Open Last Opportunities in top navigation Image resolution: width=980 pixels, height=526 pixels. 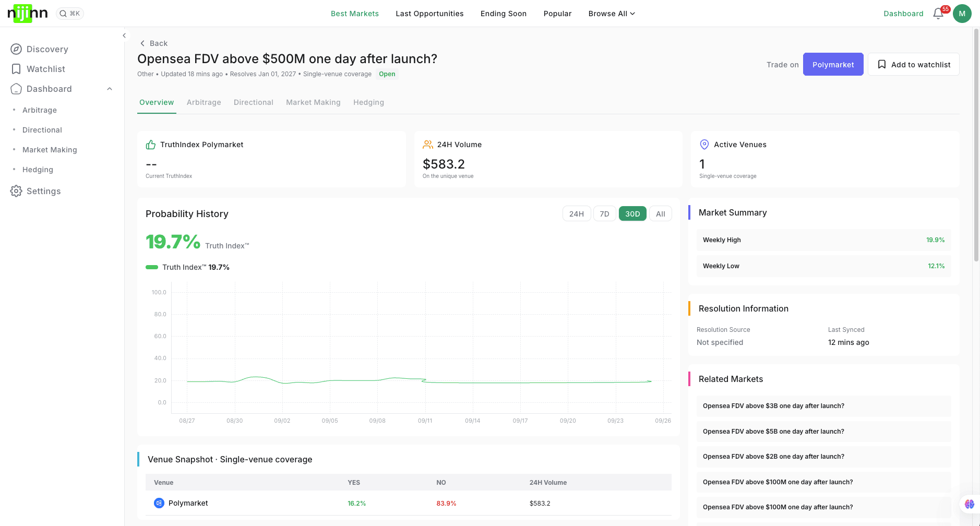429,14
